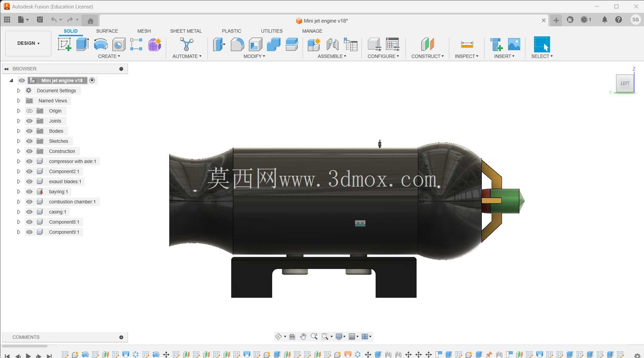
Task: Switch to the MANAGE tab
Action: point(312,31)
